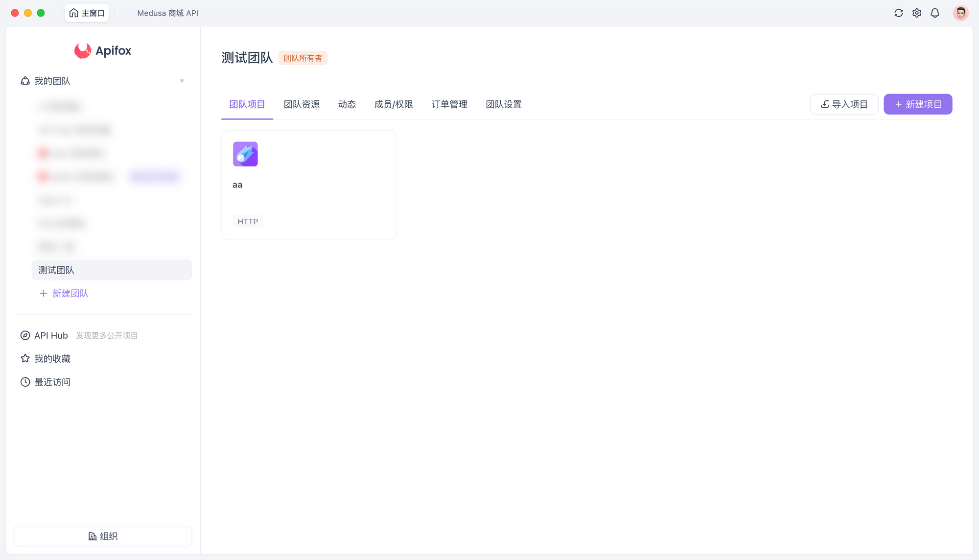979x560 pixels.
Task: Switch to the 订单管理 tab
Action: (x=449, y=104)
